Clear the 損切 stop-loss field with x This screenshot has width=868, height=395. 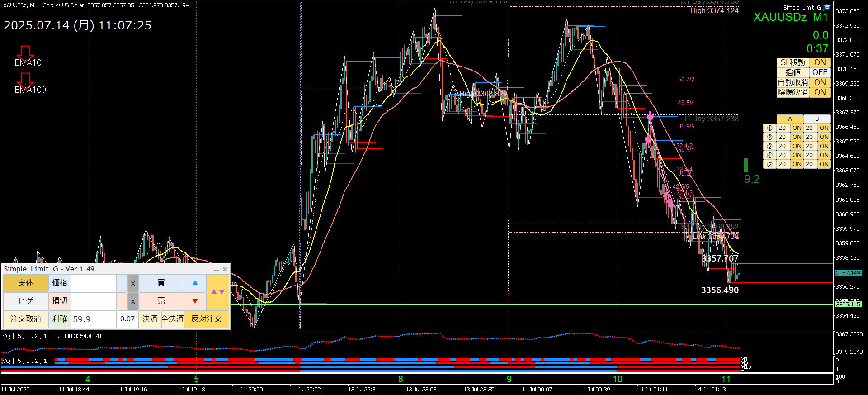[133, 301]
